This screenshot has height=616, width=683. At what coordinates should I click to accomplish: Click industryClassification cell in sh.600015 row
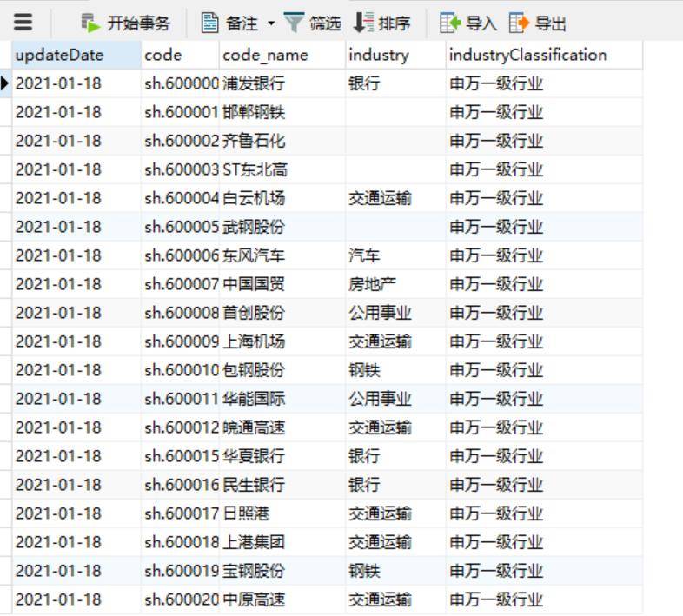point(544,456)
